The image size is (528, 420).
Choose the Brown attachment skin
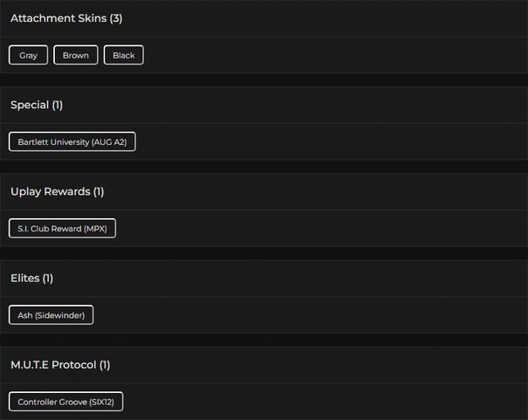point(76,55)
